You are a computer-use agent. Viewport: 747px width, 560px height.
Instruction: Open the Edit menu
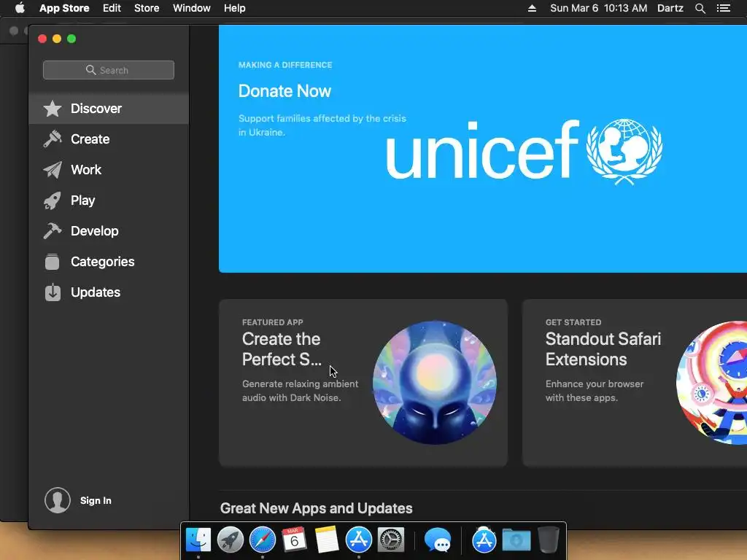[112, 8]
